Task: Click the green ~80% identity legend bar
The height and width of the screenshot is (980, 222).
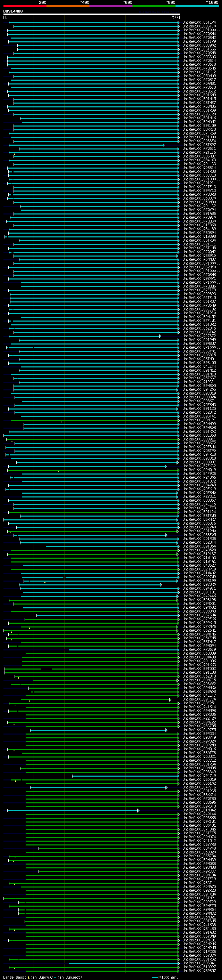Action: 154,6
